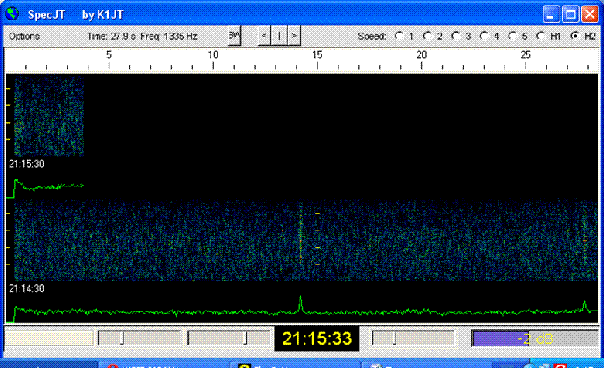This screenshot has height=369, width=605.
Task: Open the Options menu
Action: coord(24,36)
